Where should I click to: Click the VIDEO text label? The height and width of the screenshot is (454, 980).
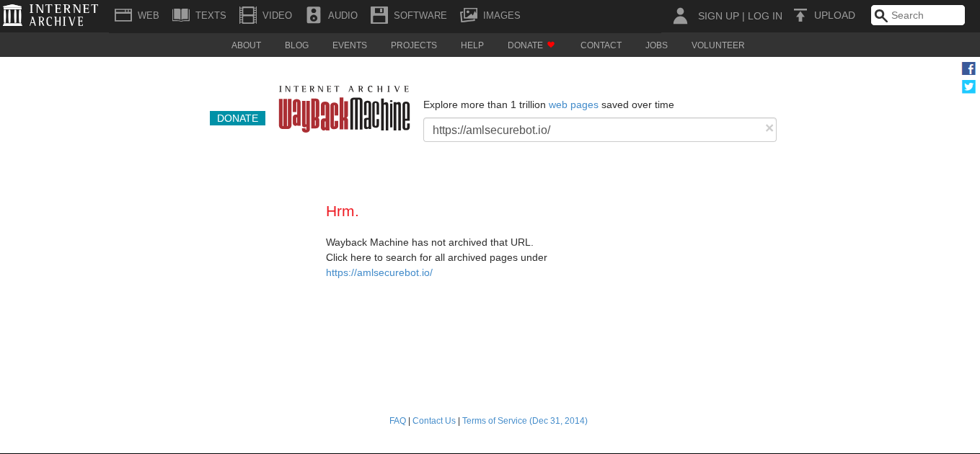point(277,15)
